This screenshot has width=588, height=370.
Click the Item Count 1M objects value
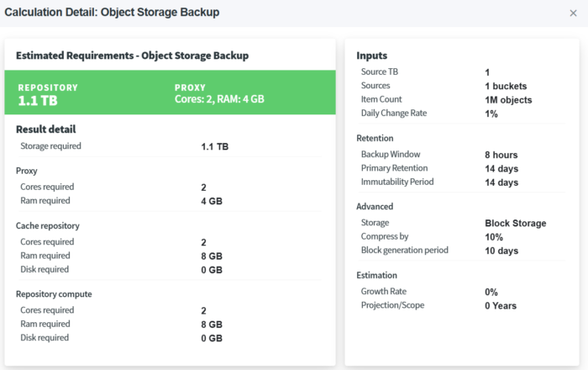pyautogui.click(x=508, y=100)
